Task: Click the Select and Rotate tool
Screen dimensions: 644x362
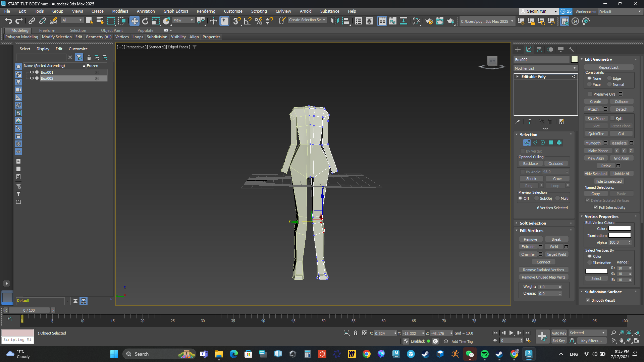Action: click(x=145, y=21)
